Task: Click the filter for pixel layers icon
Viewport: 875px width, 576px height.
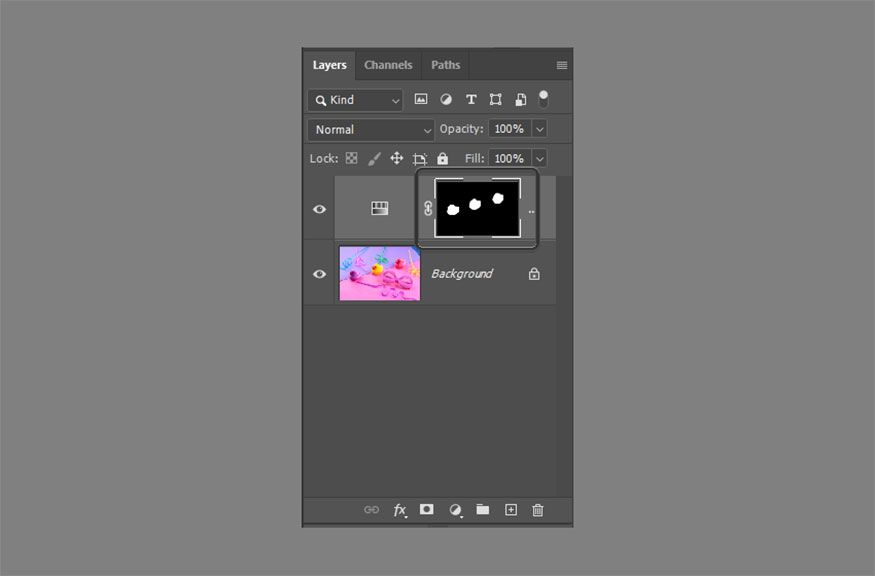Action: [421, 99]
